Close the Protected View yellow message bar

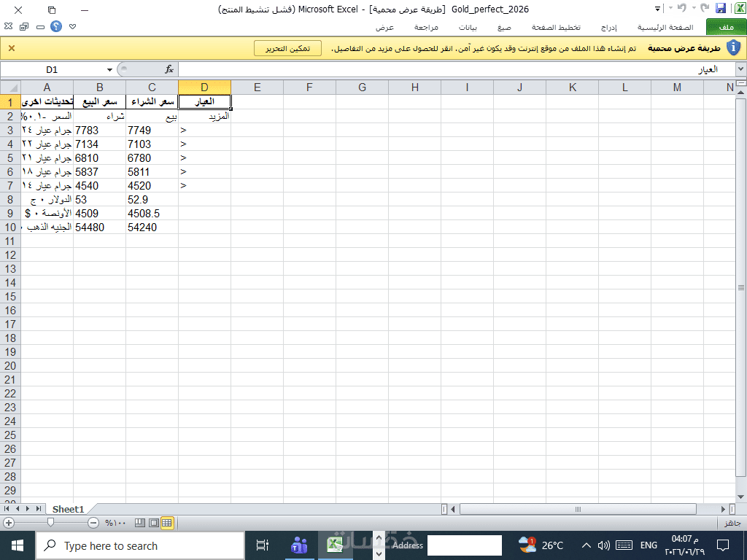pyautogui.click(x=12, y=48)
